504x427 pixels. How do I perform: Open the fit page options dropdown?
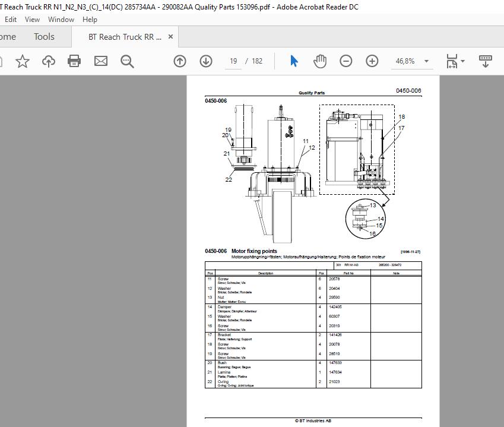455,61
